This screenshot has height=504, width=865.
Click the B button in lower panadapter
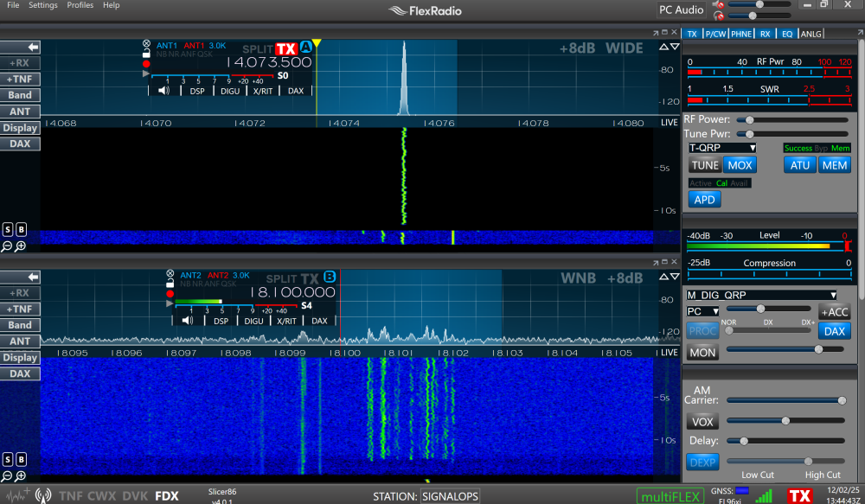21,459
